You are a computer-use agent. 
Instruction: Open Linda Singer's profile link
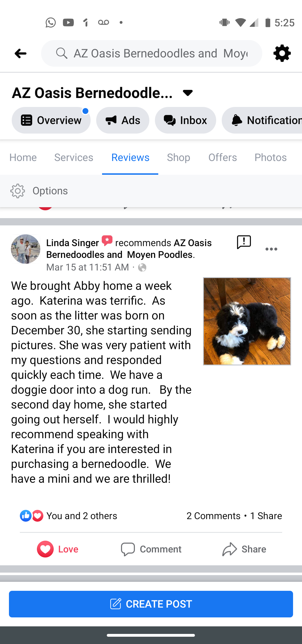(72, 243)
